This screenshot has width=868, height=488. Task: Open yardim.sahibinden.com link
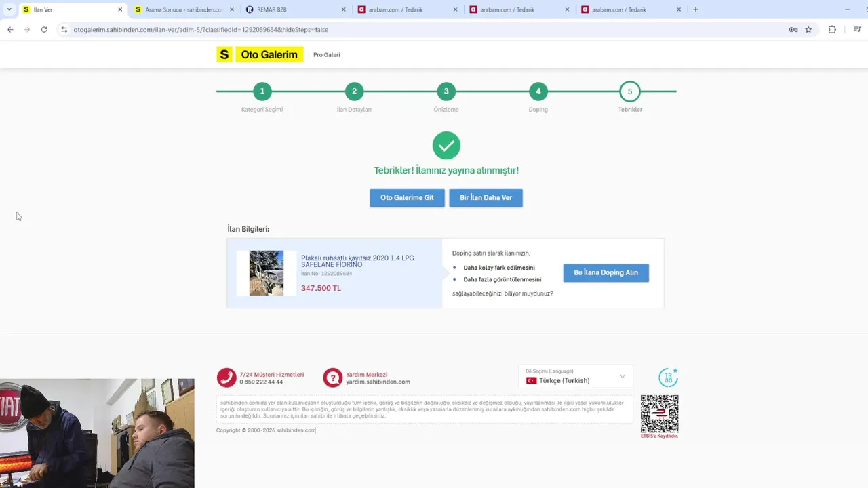(x=378, y=382)
